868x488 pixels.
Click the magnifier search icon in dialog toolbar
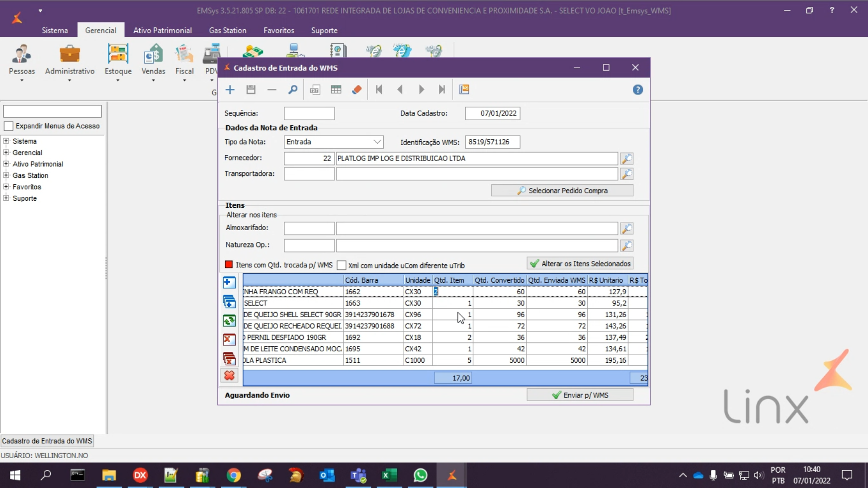[293, 90]
